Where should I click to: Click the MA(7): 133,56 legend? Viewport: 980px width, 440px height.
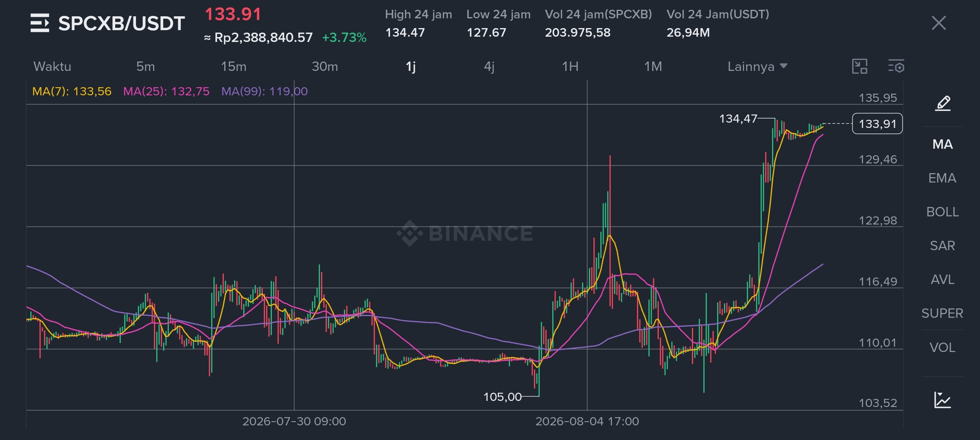(x=72, y=91)
